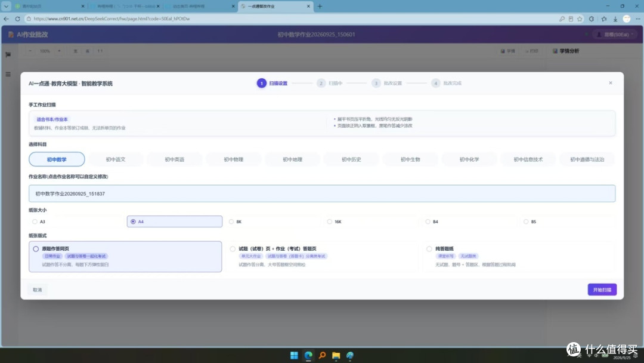Choose the 纯答题纸 paper layout

[519, 257]
